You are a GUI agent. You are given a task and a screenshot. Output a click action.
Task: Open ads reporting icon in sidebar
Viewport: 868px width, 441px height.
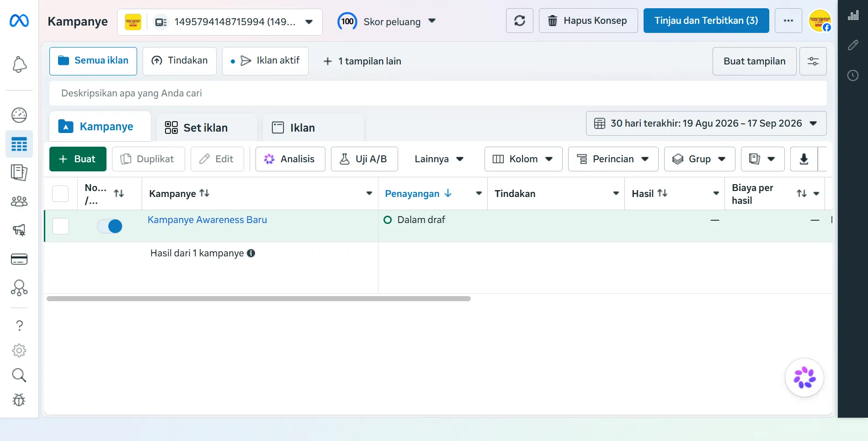19,173
